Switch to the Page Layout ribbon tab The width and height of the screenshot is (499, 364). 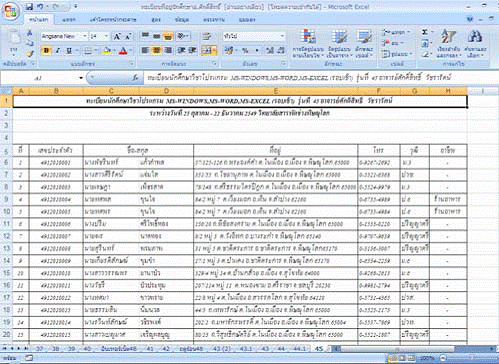click(x=113, y=20)
